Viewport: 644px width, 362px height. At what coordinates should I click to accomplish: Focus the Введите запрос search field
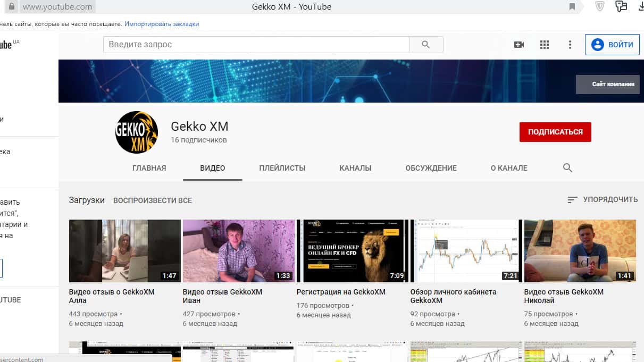pyautogui.click(x=256, y=45)
